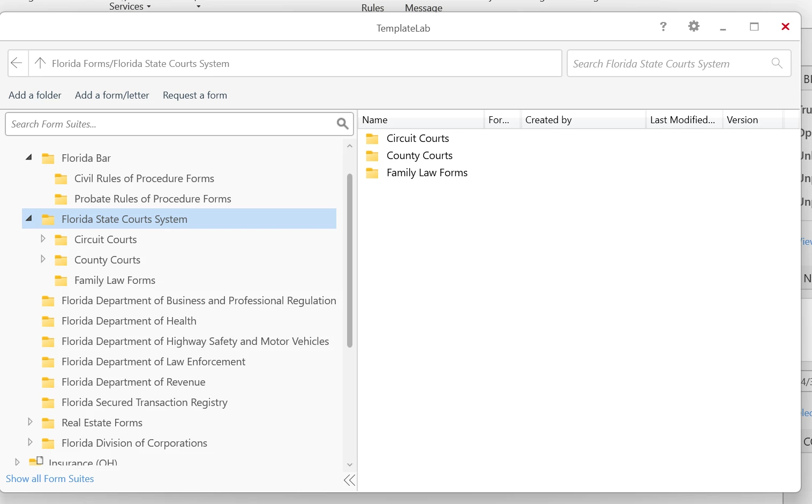Screen dimensions: 812x504
Task: Click the Florida Bar folder icon in the tree
Action: click(x=48, y=159)
